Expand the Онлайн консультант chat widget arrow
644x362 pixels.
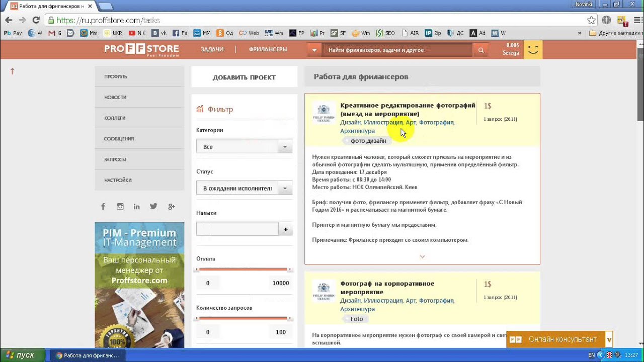click(609, 339)
